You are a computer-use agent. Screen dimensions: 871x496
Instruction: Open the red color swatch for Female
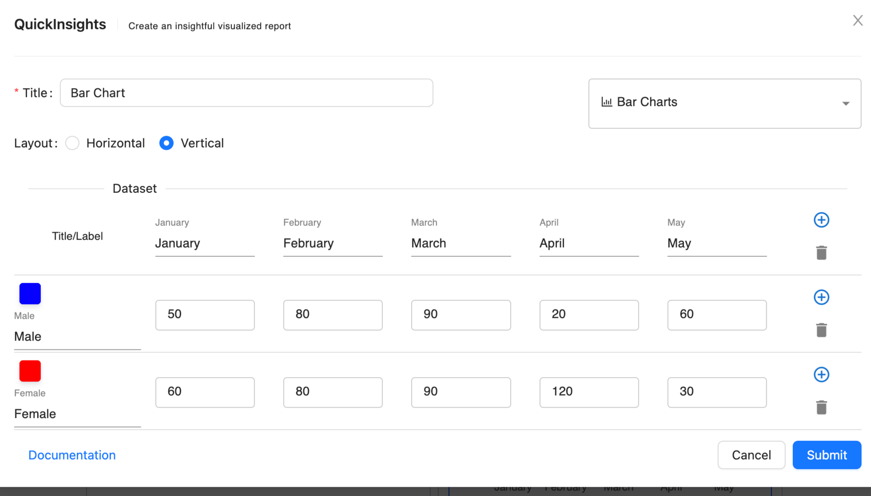(x=30, y=370)
